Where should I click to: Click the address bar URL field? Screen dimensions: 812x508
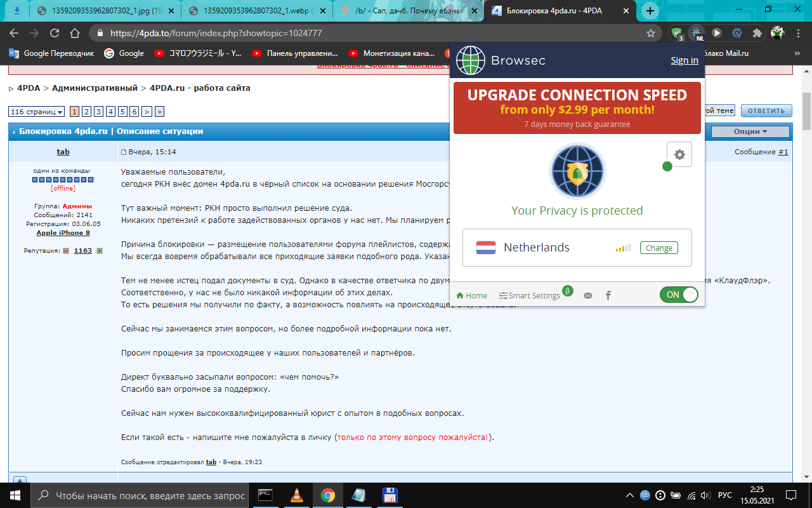click(374, 33)
